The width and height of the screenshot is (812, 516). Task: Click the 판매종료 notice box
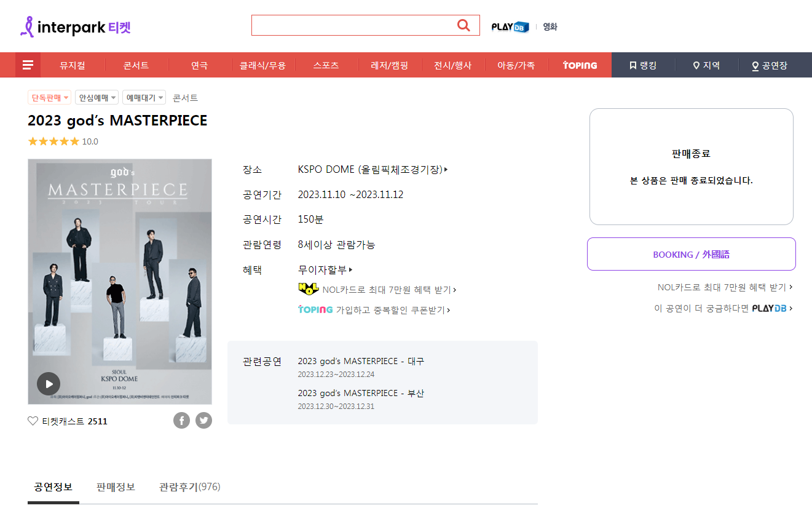pos(692,167)
